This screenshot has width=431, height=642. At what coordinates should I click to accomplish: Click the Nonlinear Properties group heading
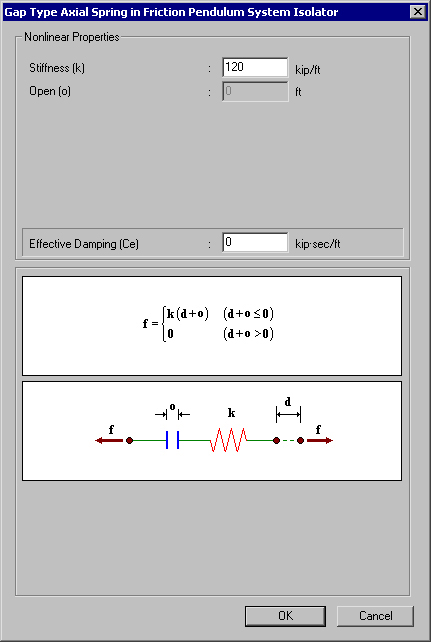coord(72,37)
